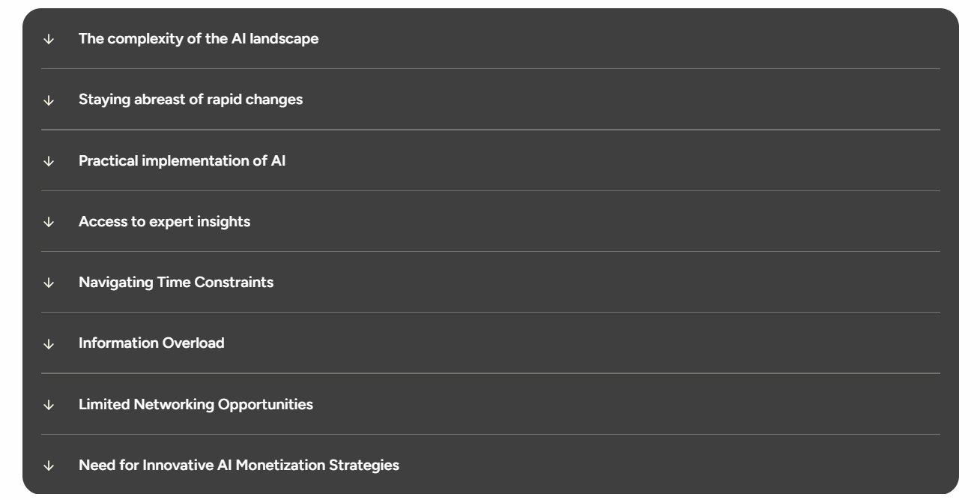Click the arrow icon for 'Practical implementation of AI'

(49, 161)
